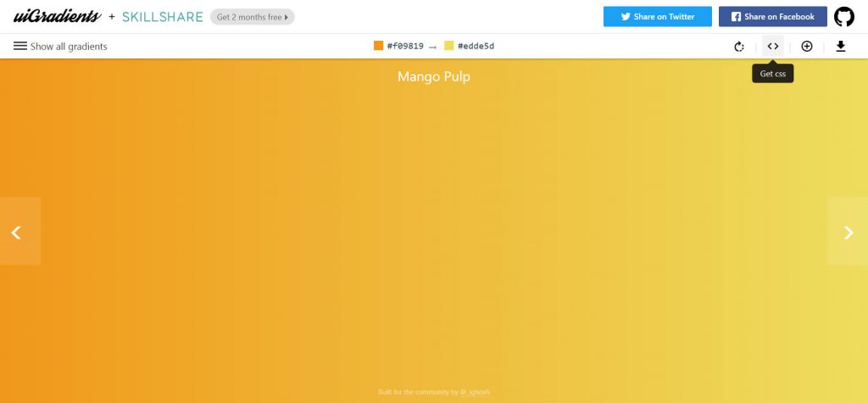Viewport: 868px width, 403px height.
Task: Download the gradient image
Action: click(841, 47)
